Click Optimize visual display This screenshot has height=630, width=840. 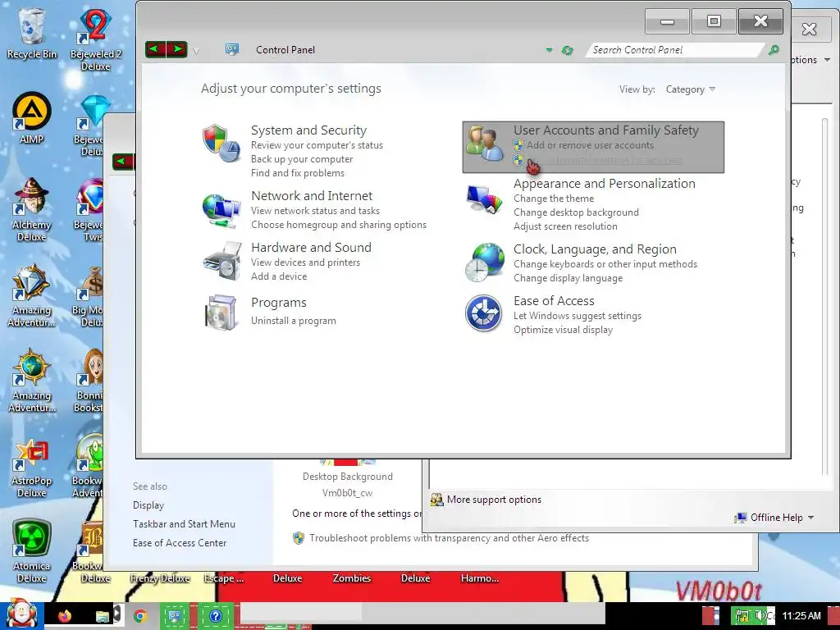click(x=563, y=330)
